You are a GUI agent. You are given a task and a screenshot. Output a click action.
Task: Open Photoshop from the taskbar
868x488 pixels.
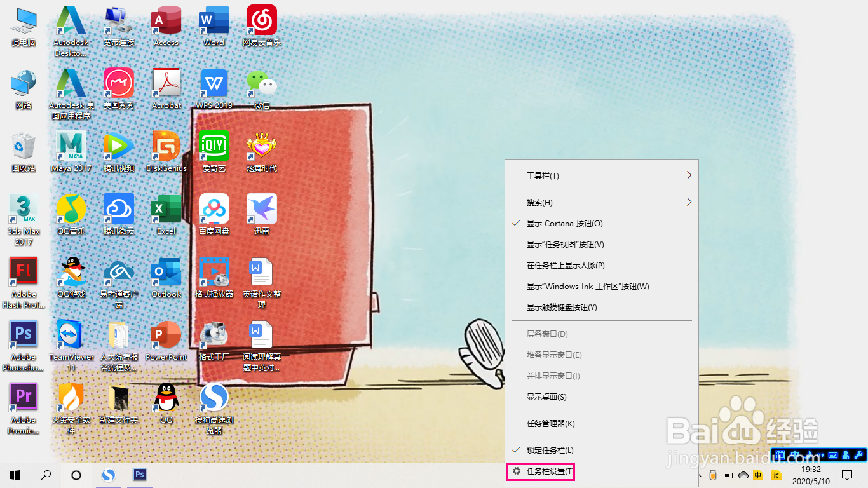click(x=140, y=475)
